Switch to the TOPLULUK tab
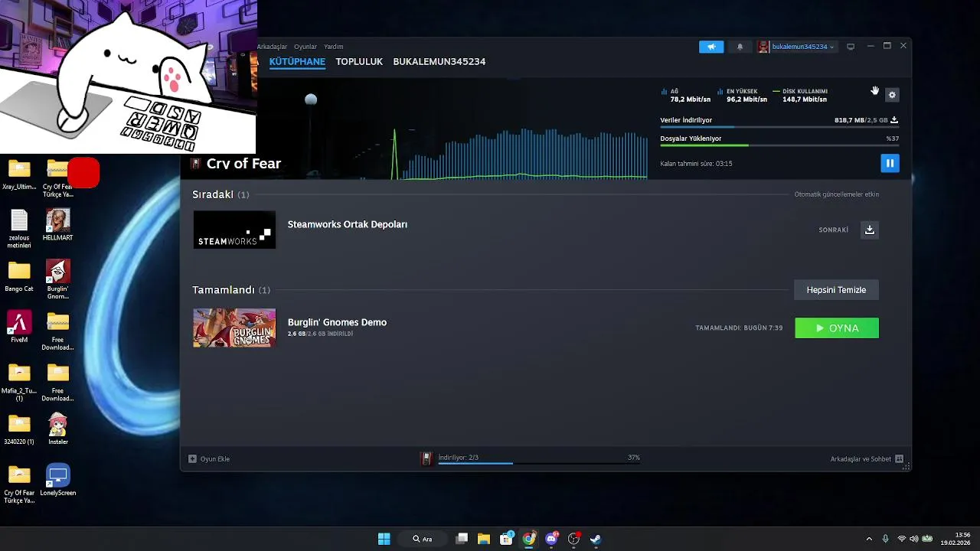980x551 pixels. 359,61
